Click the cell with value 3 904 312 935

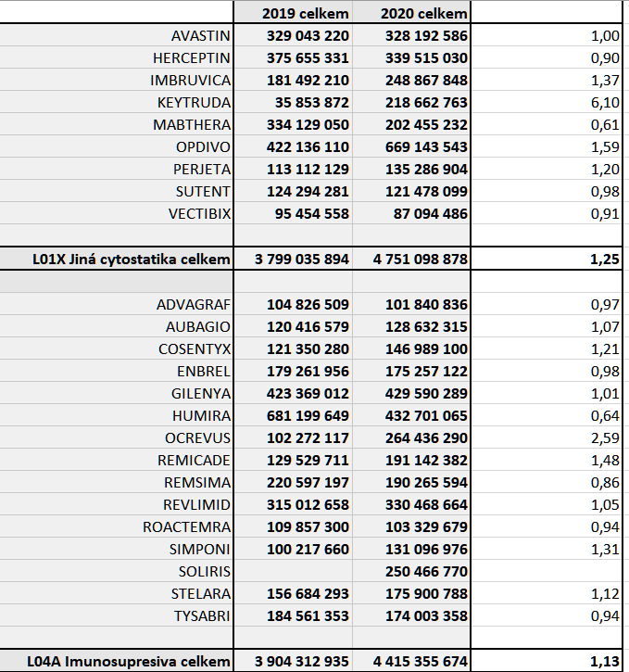coord(293,661)
